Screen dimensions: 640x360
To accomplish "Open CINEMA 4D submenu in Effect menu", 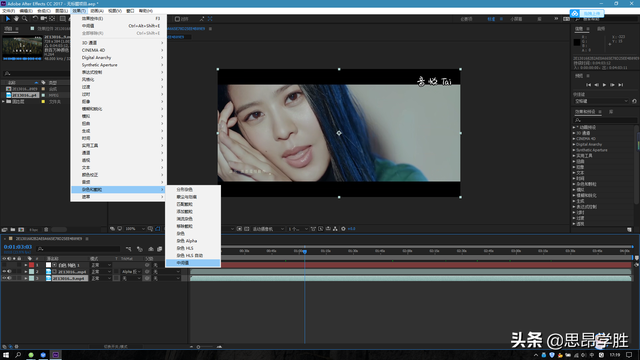I will tap(118, 50).
